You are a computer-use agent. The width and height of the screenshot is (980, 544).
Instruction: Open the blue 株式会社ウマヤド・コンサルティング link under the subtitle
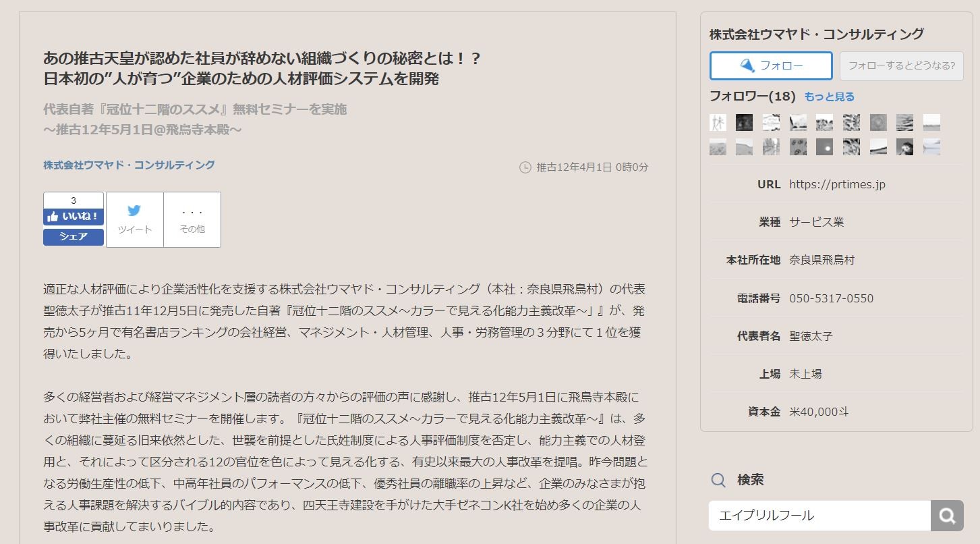[x=129, y=165]
